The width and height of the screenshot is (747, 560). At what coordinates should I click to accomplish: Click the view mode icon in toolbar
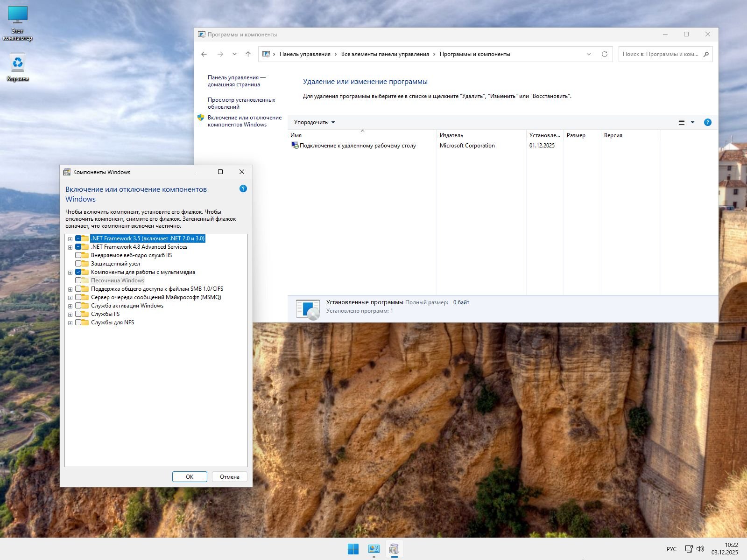coord(682,122)
